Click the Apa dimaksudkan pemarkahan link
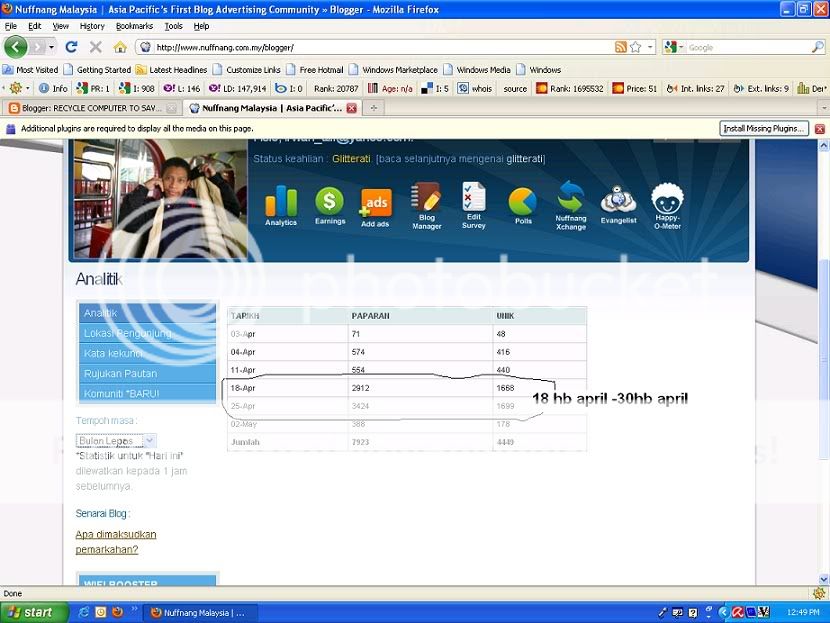830x623 pixels. pos(116,542)
